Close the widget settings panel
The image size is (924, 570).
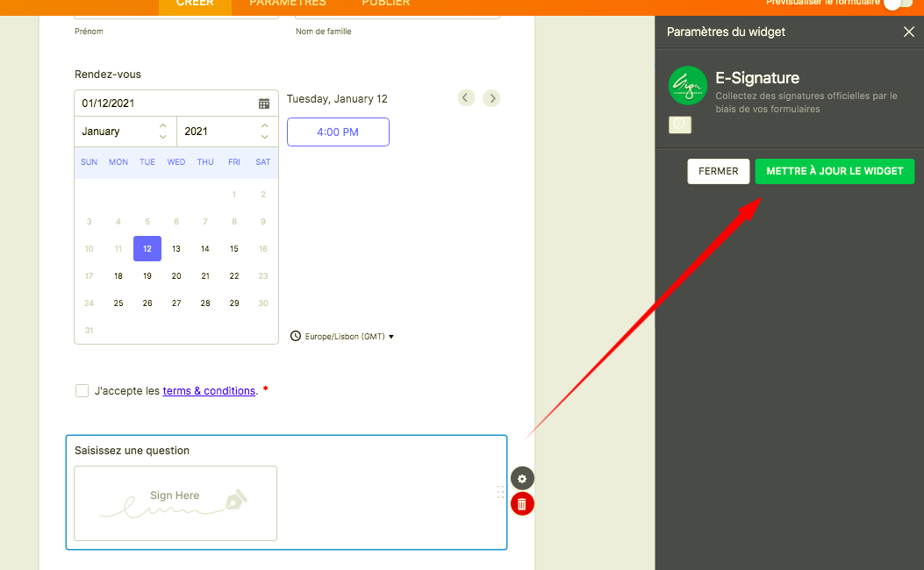909,32
